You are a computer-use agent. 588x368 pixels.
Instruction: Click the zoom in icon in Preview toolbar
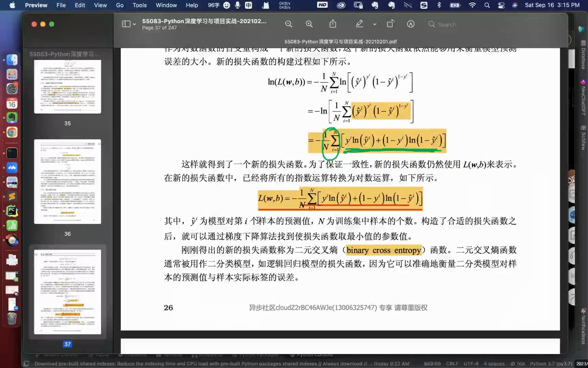pyautogui.click(x=309, y=24)
